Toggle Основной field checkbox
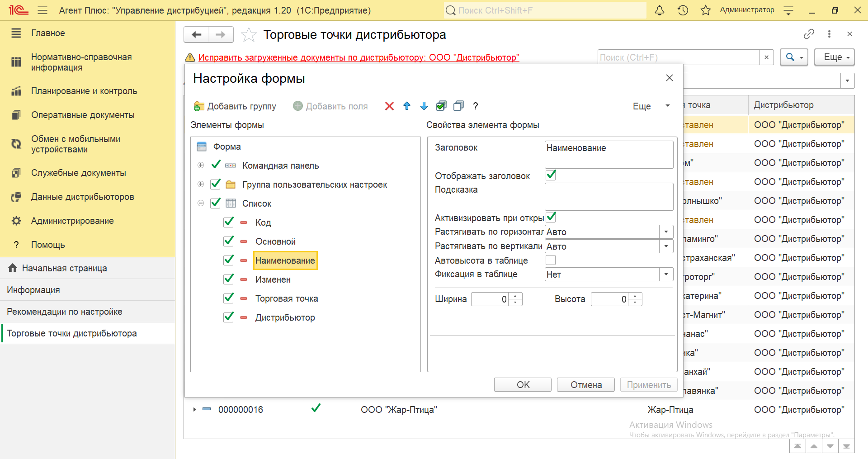868x459 pixels. 229,241
